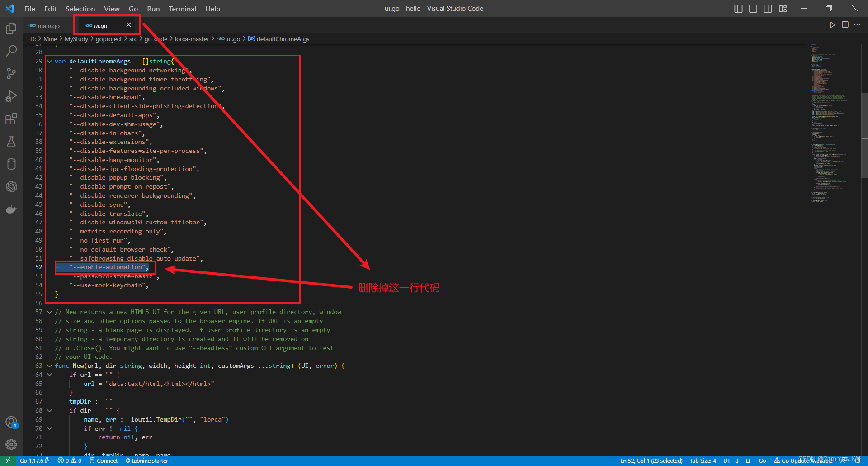Screen dimensions: 868x466
Task: Collapse the defaultChromeArgs block at line 29
Action: tap(49, 62)
